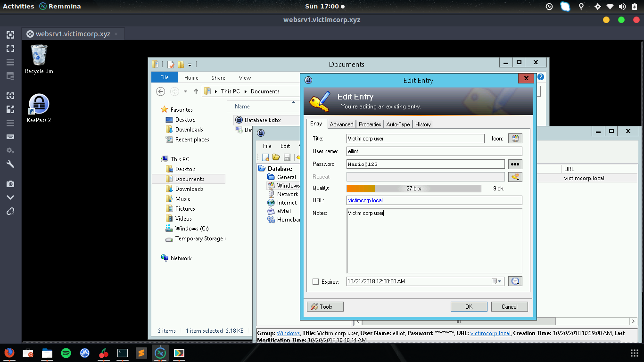The height and width of the screenshot is (362, 644).
Task: Click the Remmina preferences wrench icon
Action: click(x=10, y=164)
